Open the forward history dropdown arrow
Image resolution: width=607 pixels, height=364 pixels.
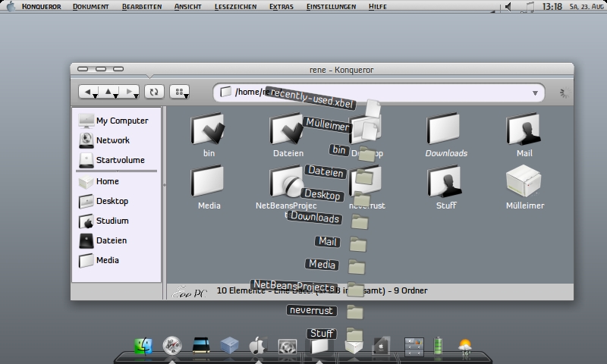point(136,96)
